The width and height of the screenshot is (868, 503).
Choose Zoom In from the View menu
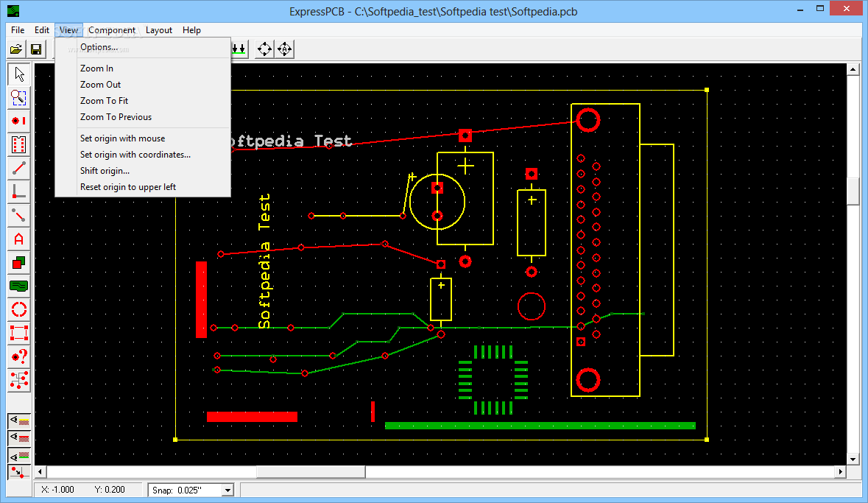coord(143,68)
